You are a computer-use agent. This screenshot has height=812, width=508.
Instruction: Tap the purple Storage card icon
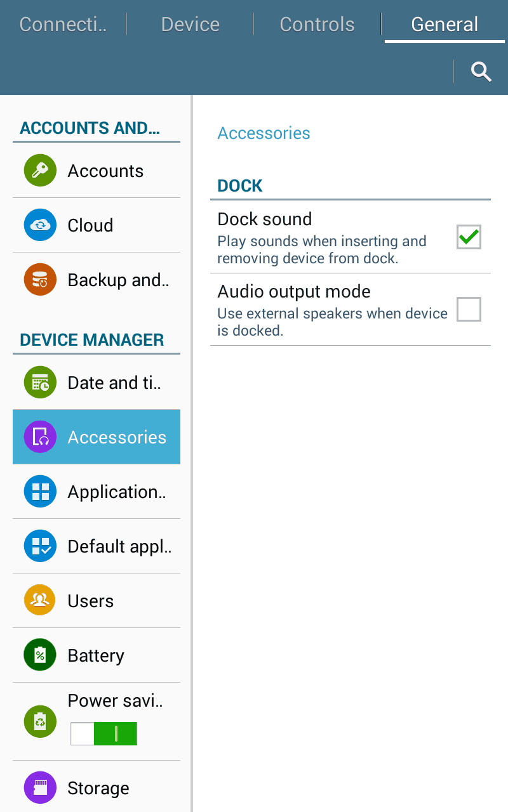(x=40, y=788)
